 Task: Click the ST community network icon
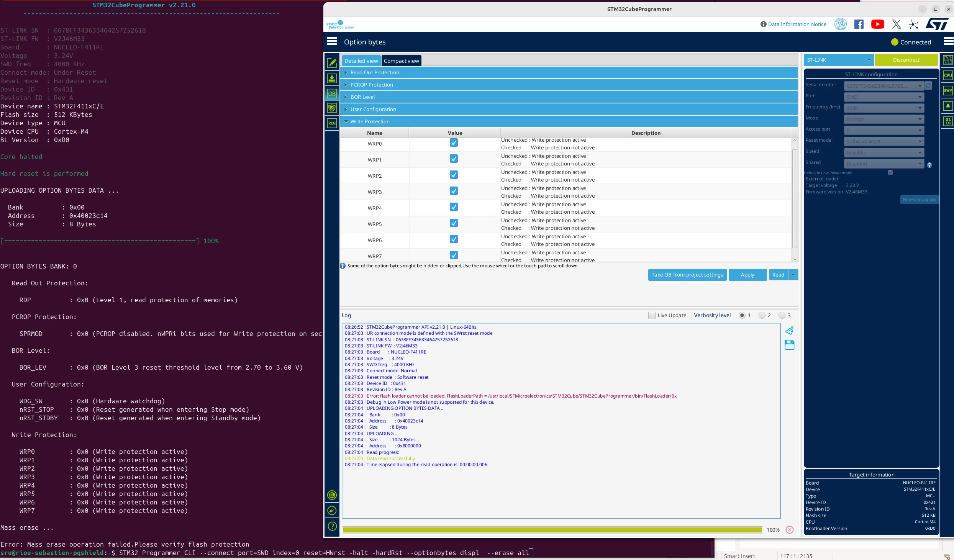click(x=913, y=25)
